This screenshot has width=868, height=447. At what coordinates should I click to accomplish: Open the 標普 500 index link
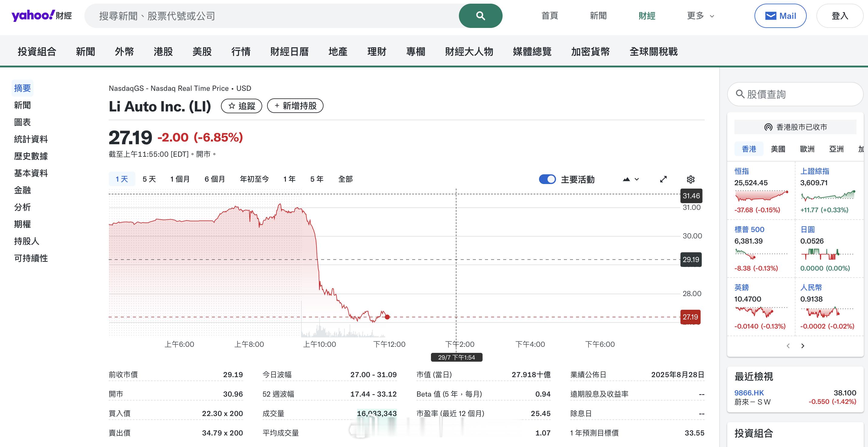[749, 230]
